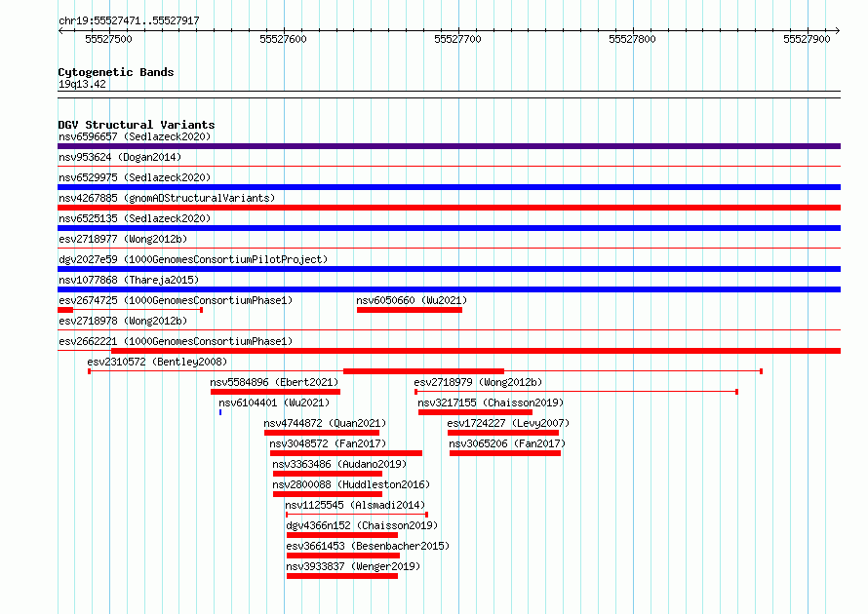Open nsv953624 (Dogan2014) variant label
Image resolution: width=868 pixels, height=614 pixels.
coord(120,157)
